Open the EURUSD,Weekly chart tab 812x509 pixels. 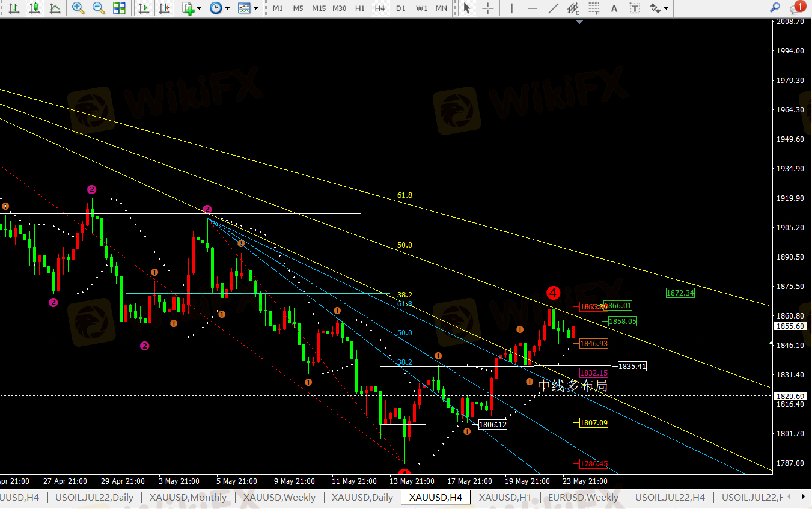[x=583, y=498]
